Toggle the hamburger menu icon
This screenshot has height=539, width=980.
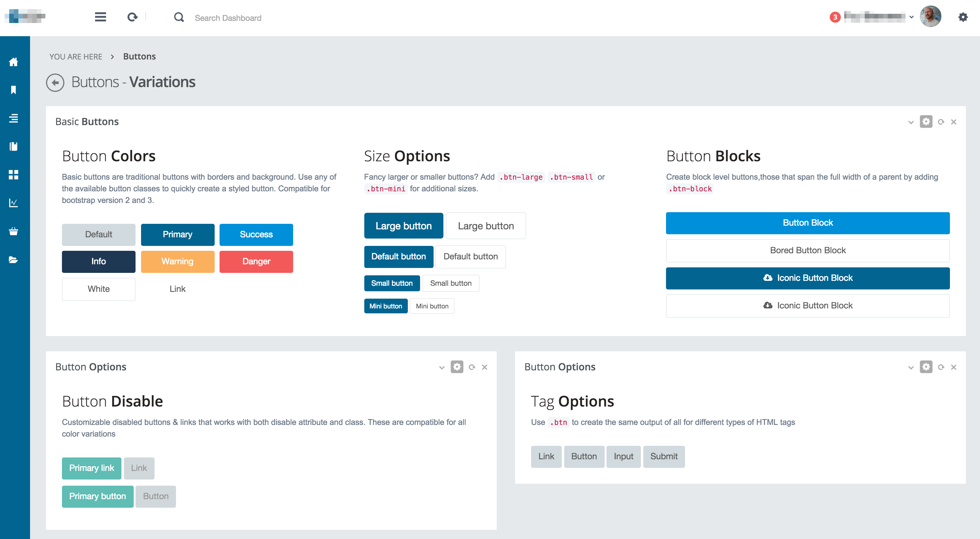[101, 17]
